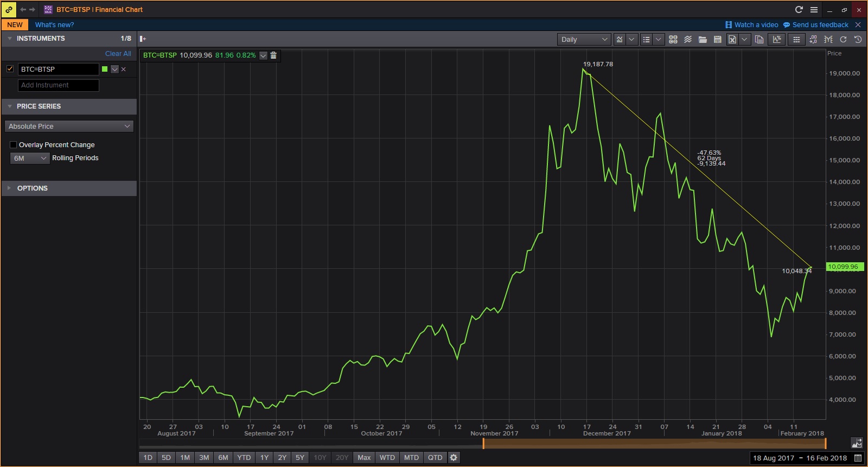Open BTC=BTSP instrument options dropdown in sidebar

pyautogui.click(x=114, y=70)
